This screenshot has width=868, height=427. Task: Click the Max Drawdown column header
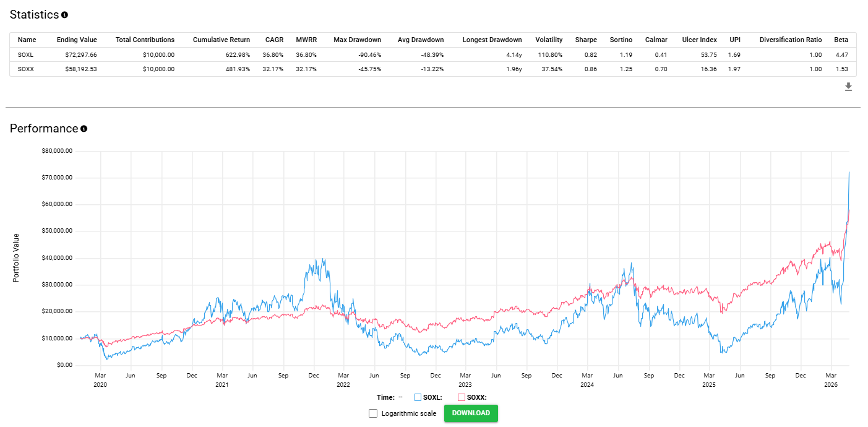click(357, 40)
